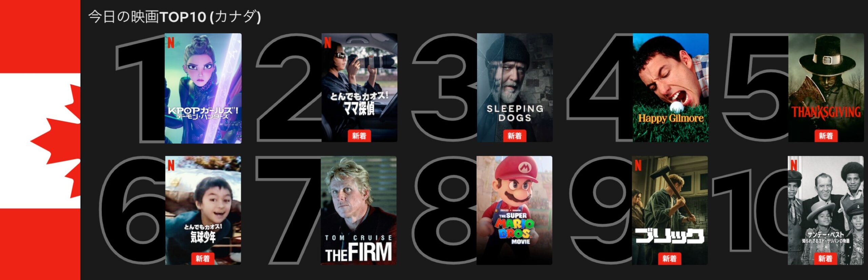868x280 pixels.
Task: Click the 新着 badge on ブリック
Action: 670,259
